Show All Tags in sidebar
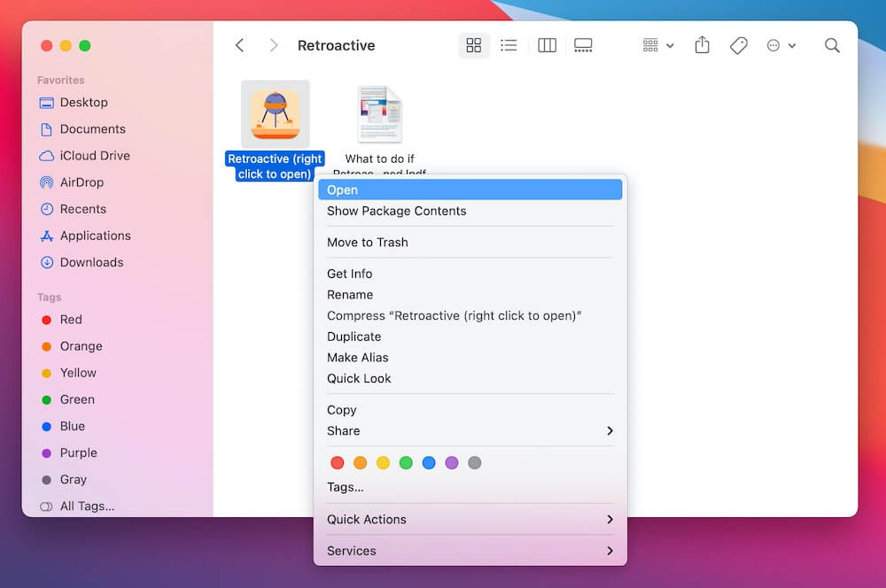The height and width of the screenshot is (588, 886). click(77, 506)
